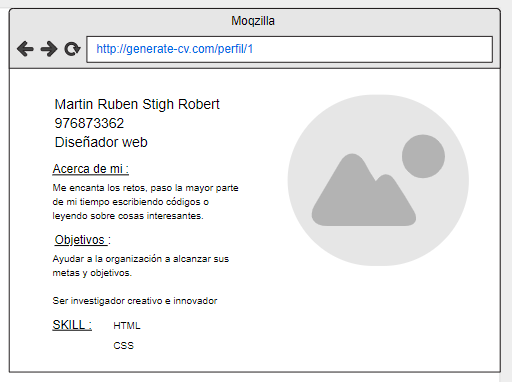Focus the generate-cv.com address bar
The height and width of the screenshot is (382, 512).
(289, 49)
